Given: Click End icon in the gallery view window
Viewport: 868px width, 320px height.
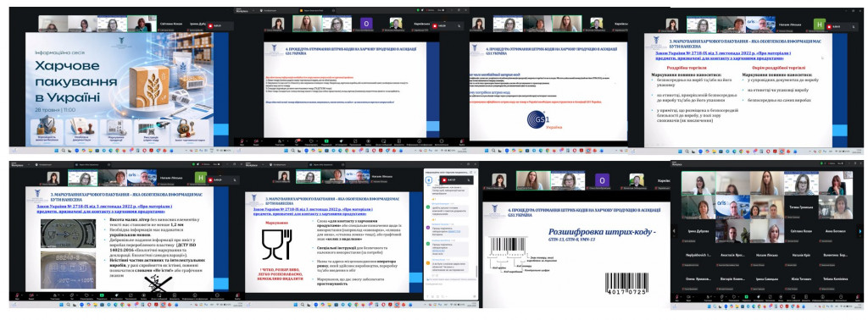Looking at the screenshot, I should 858,297.
